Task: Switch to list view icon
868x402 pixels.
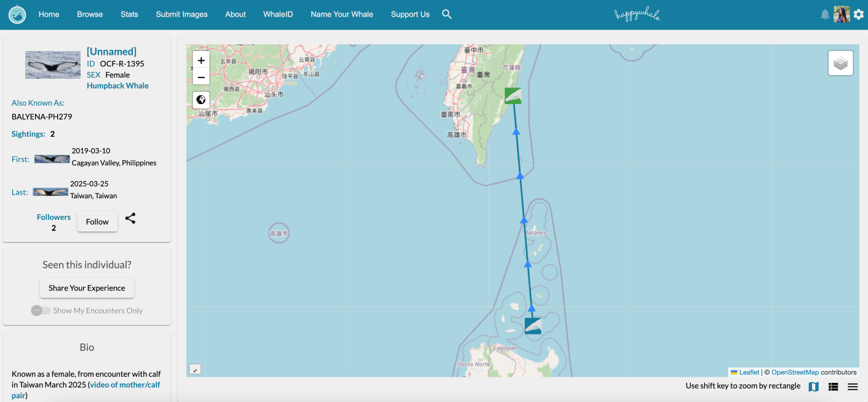Action: point(834,387)
